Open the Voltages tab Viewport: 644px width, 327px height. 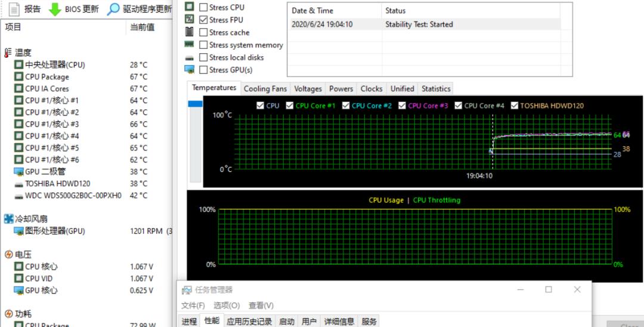click(x=308, y=89)
